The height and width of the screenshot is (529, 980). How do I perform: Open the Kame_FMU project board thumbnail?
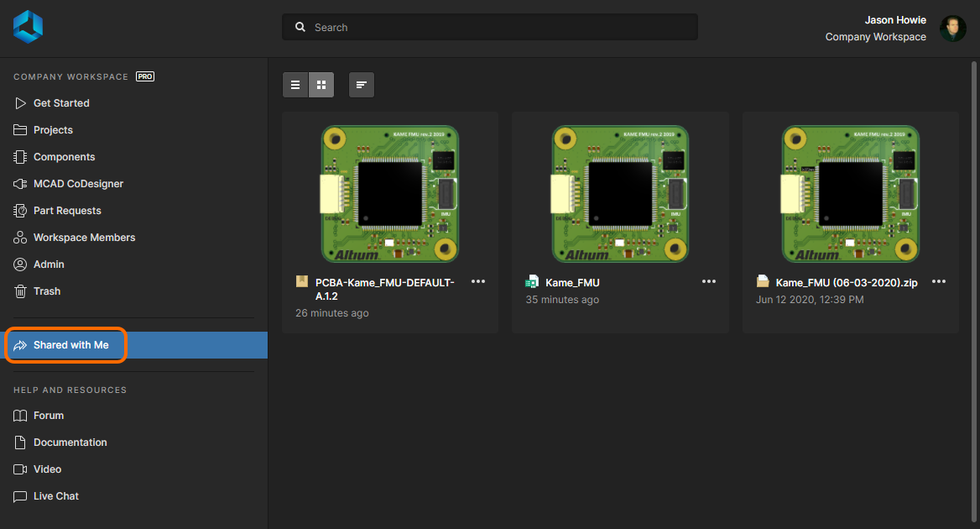pyautogui.click(x=620, y=194)
